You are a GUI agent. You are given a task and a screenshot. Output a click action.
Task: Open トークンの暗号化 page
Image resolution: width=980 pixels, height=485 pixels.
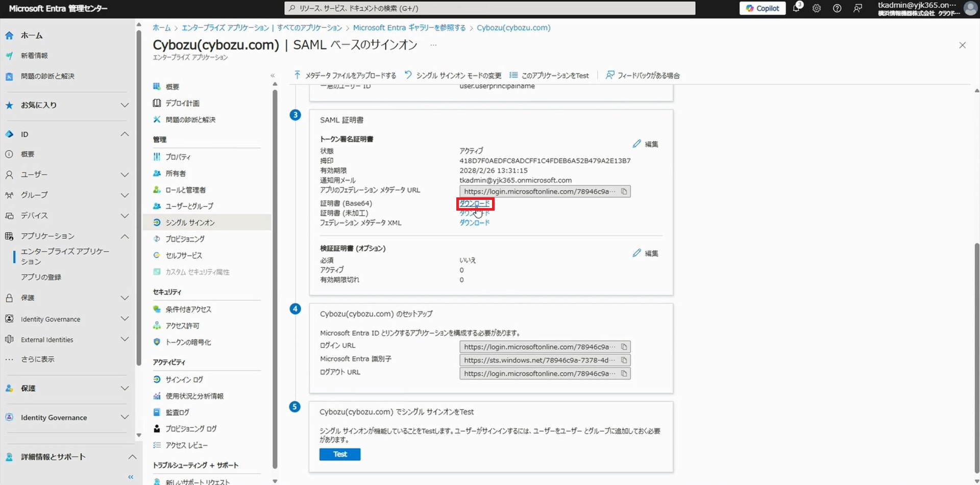[188, 342]
